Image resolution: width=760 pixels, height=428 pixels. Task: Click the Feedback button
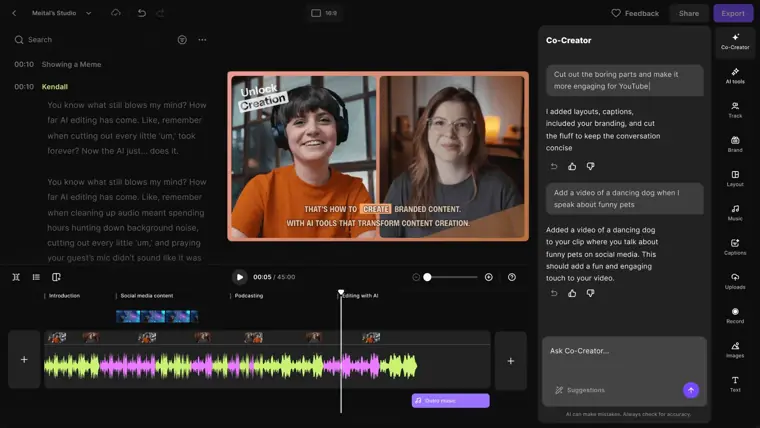point(635,14)
